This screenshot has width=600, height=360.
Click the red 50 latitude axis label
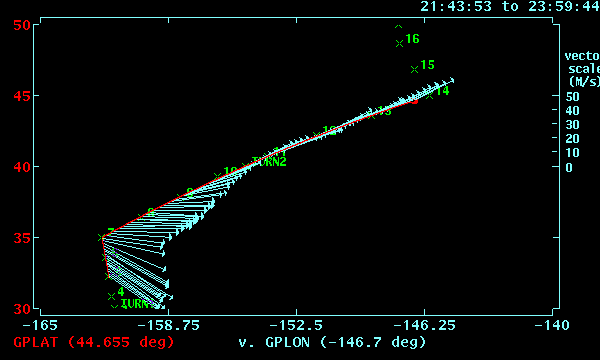tap(22, 25)
